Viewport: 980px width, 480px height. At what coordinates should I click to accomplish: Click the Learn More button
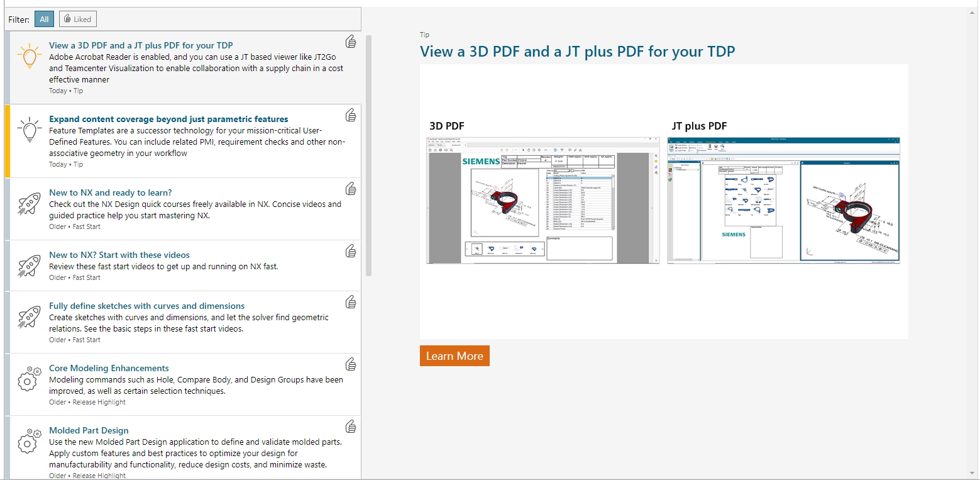454,355
